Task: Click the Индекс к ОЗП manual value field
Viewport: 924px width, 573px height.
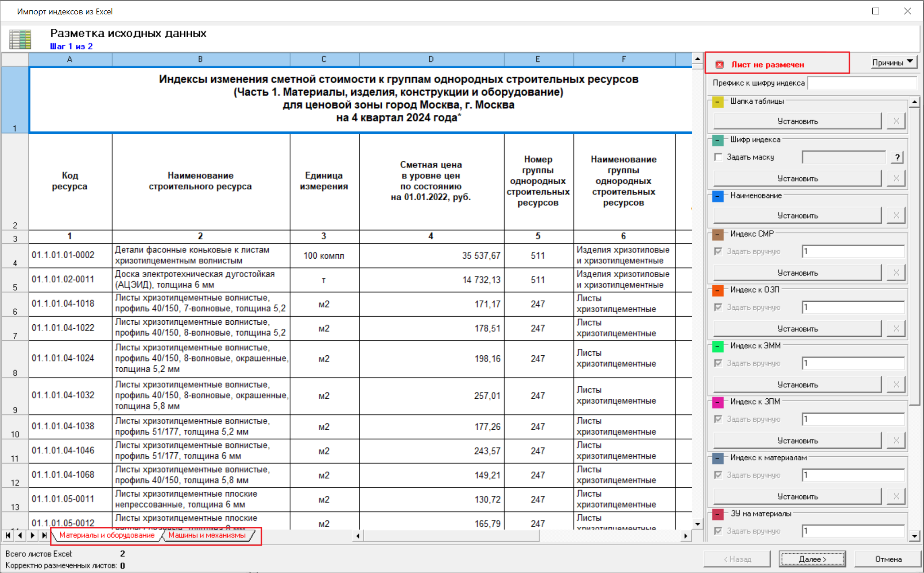Action: 853,308
